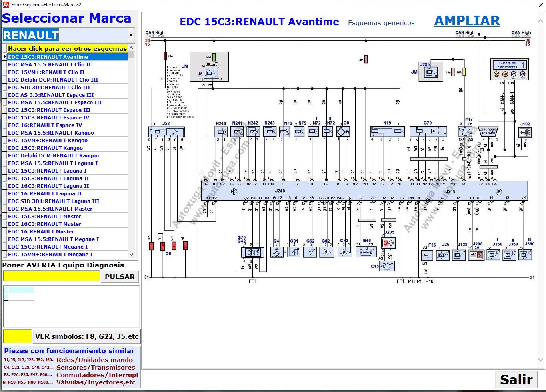This screenshot has width=546, height=392.
Task: Click the PULSAR button
Action: pyautogui.click(x=120, y=277)
